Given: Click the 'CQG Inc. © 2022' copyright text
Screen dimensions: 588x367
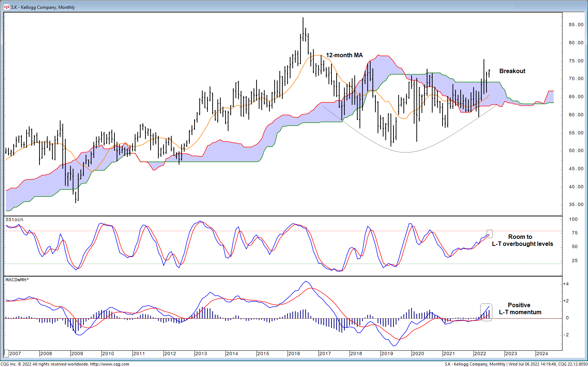Looking at the screenshot, I should (x=16, y=364).
